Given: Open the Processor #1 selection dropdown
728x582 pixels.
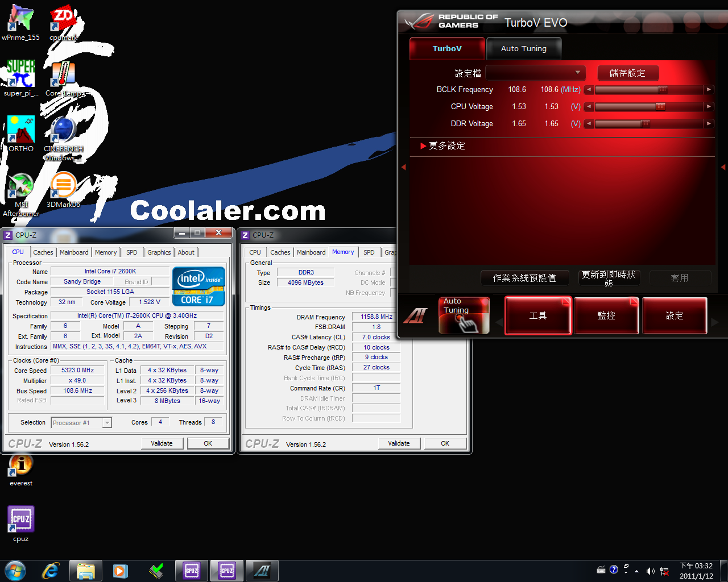Looking at the screenshot, I should click(81, 422).
